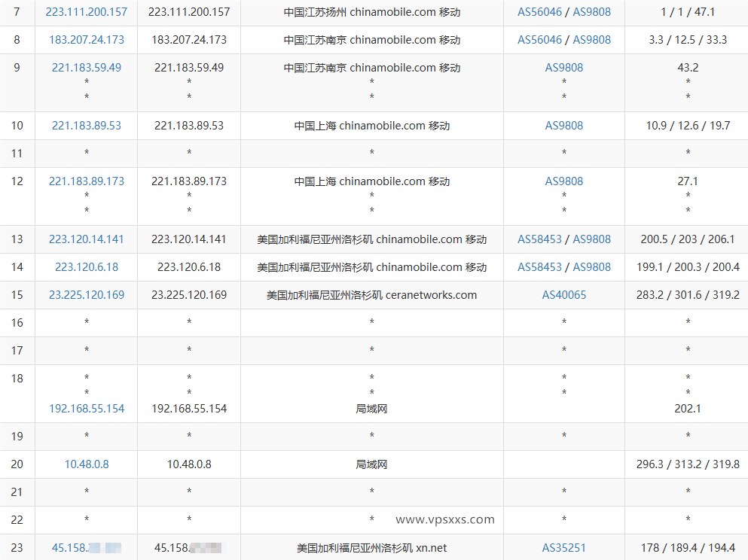Open AS56046 link in hop 7 row
Screen dimensions: 748x560
point(539,12)
